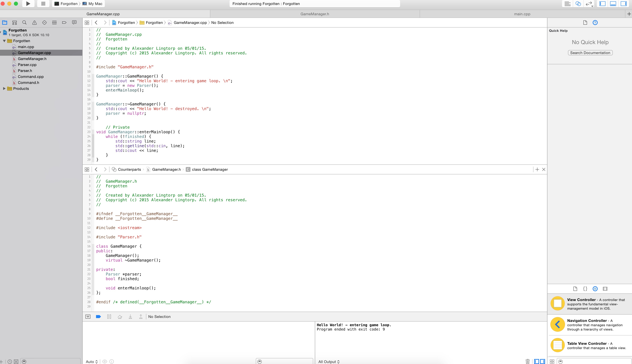Close the assistant editor pane

coord(543,170)
